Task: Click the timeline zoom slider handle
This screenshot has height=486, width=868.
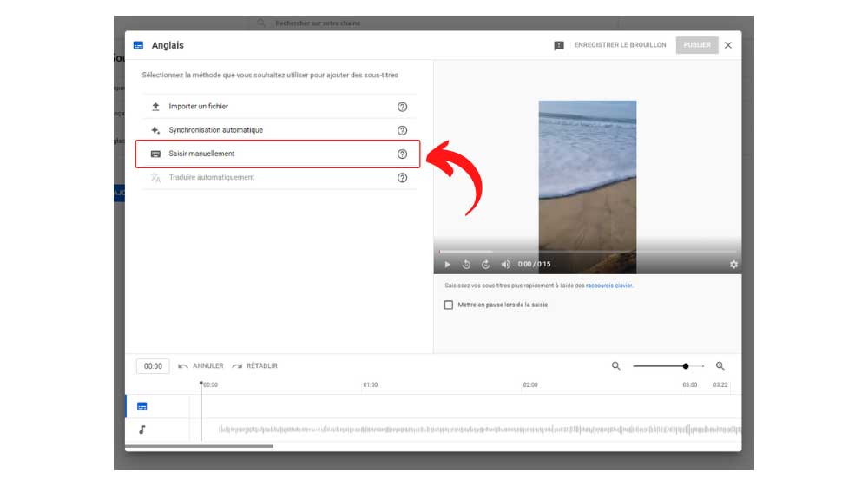Action: click(686, 366)
